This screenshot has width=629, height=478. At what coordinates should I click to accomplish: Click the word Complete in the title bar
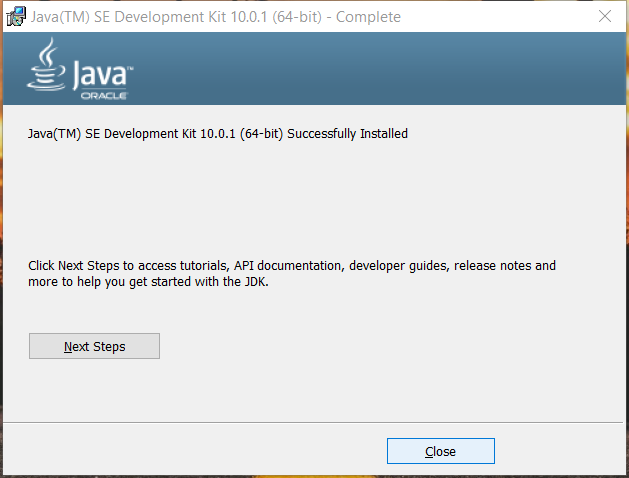369,17
